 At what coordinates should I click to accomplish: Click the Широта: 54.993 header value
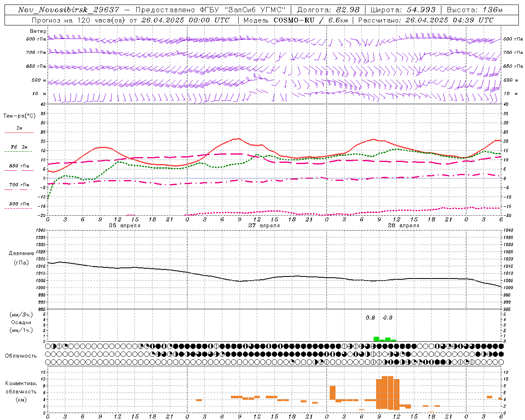[403, 10]
